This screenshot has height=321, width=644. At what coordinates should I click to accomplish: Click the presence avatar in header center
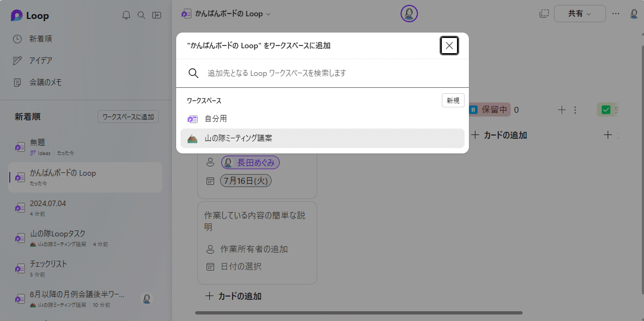[409, 14]
